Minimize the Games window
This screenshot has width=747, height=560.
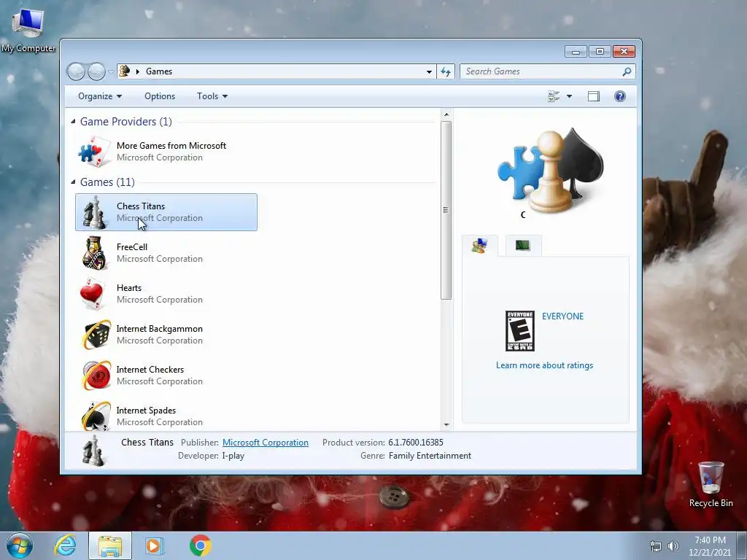[x=576, y=52]
